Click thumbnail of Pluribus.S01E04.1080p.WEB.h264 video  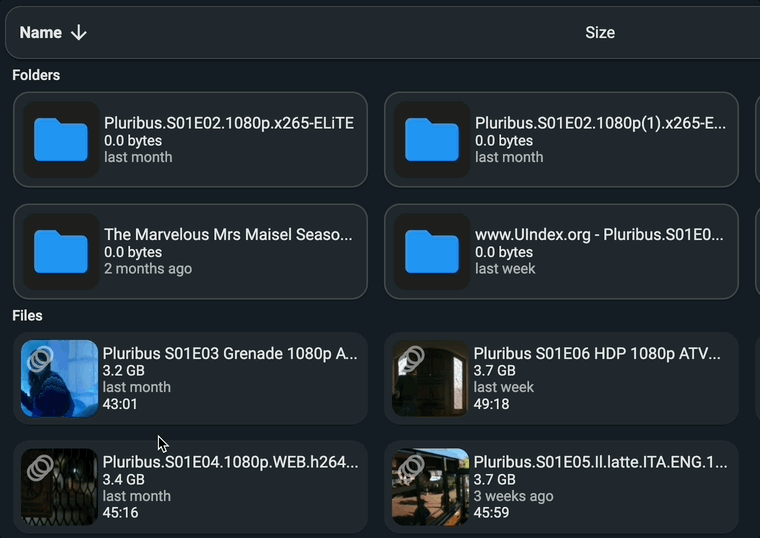click(x=60, y=487)
